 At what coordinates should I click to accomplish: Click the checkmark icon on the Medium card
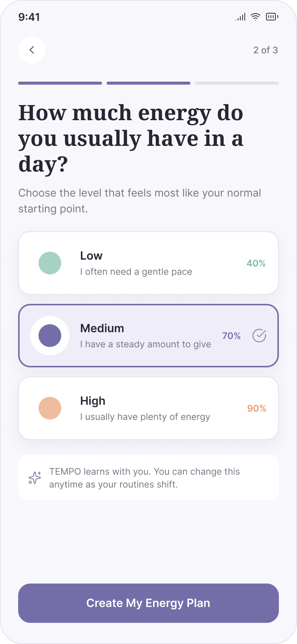(x=259, y=336)
